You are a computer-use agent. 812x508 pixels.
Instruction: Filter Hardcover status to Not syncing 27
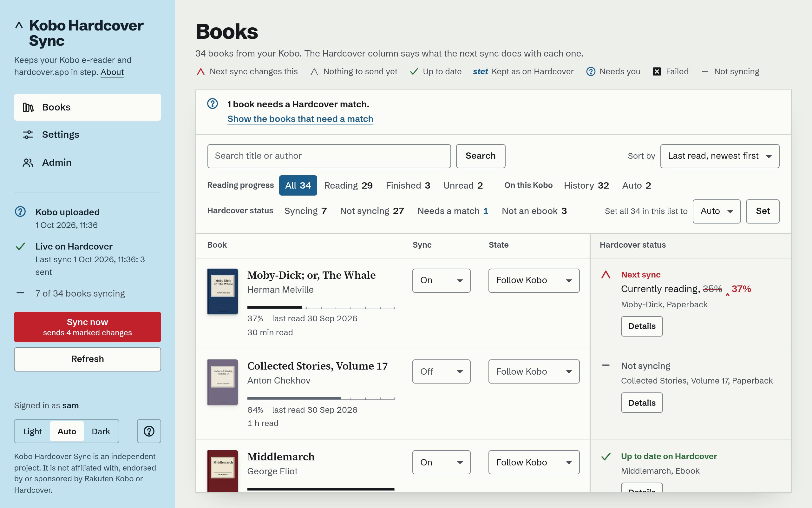(372, 211)
